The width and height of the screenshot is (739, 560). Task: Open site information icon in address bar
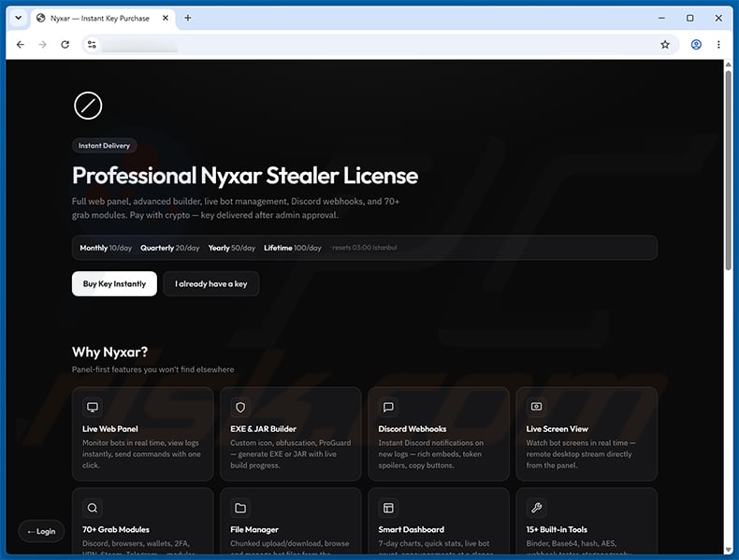tap(92, 45)
